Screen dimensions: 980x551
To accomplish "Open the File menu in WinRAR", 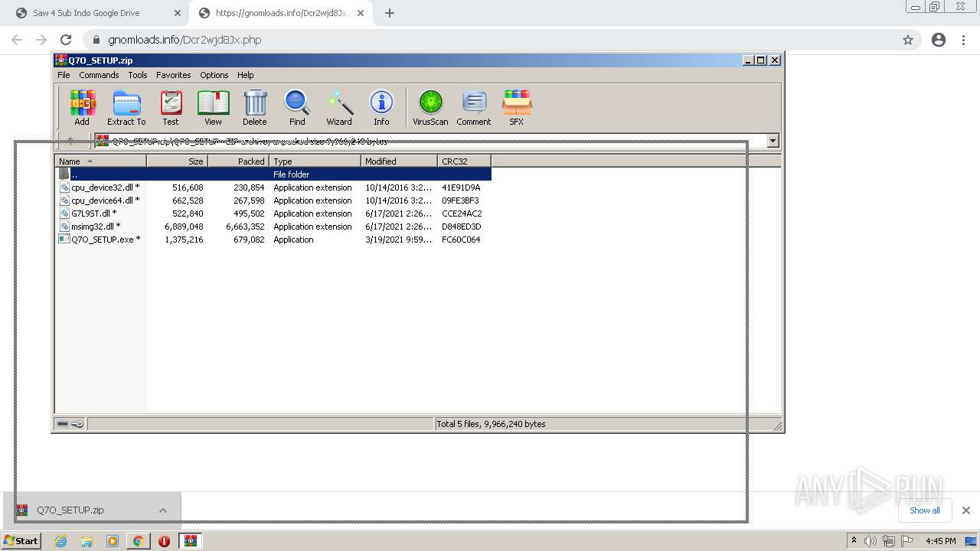I will click(x=64, y=75).
